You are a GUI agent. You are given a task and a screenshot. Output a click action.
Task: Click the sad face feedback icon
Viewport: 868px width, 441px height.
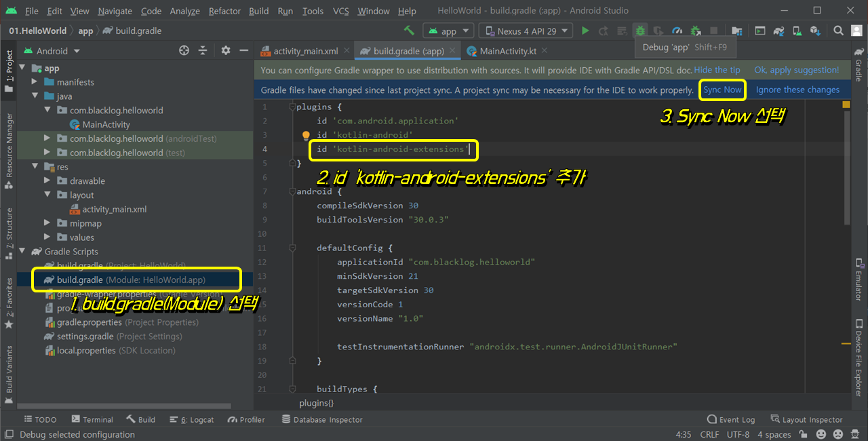[x=838, y=434]
